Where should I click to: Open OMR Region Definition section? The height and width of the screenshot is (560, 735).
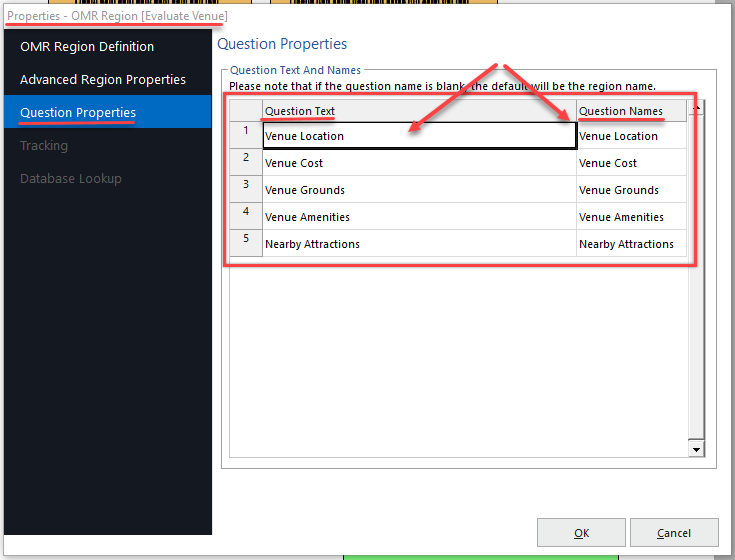107,46
